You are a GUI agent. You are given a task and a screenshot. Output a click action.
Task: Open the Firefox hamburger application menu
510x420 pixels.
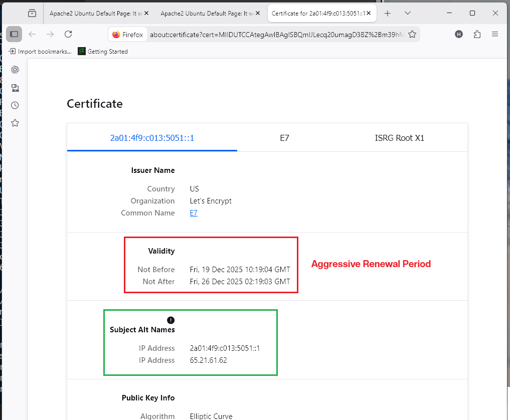tap(494, 34)
